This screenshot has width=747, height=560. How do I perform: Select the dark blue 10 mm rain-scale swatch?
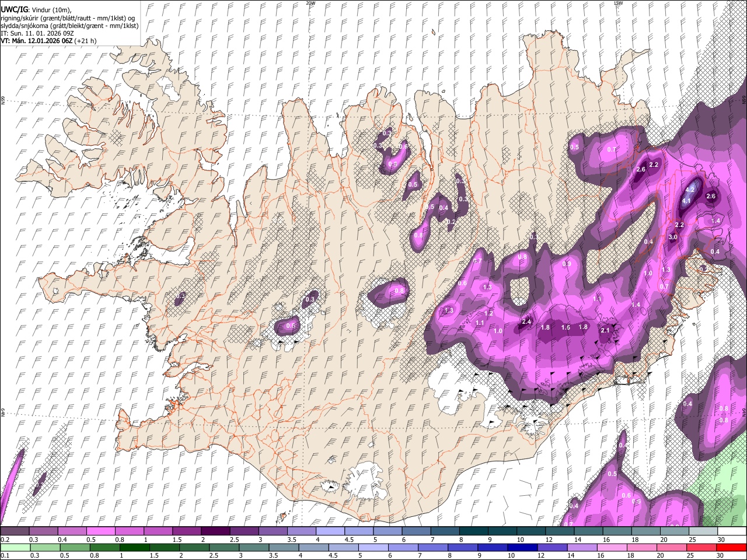[522, 547]
